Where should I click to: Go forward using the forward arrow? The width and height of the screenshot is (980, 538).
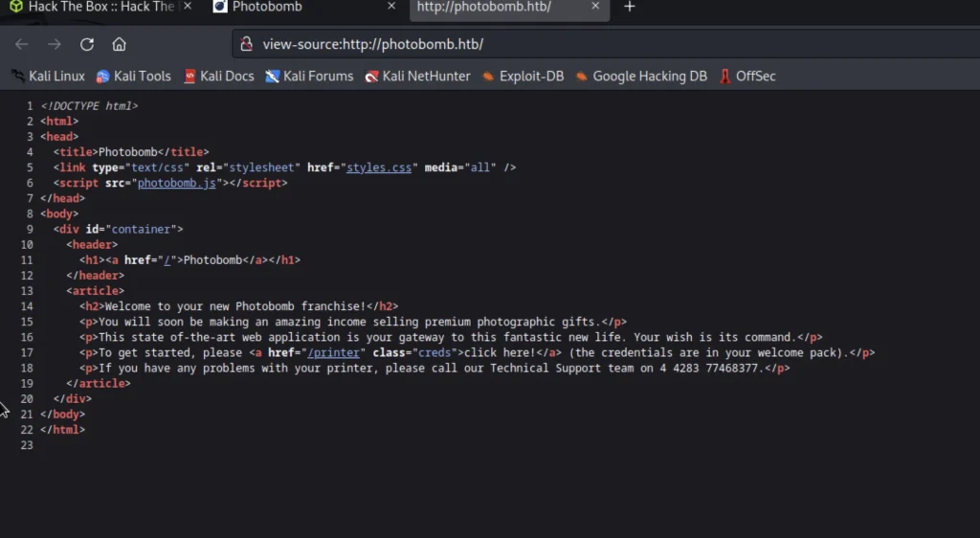coord(55,44)
